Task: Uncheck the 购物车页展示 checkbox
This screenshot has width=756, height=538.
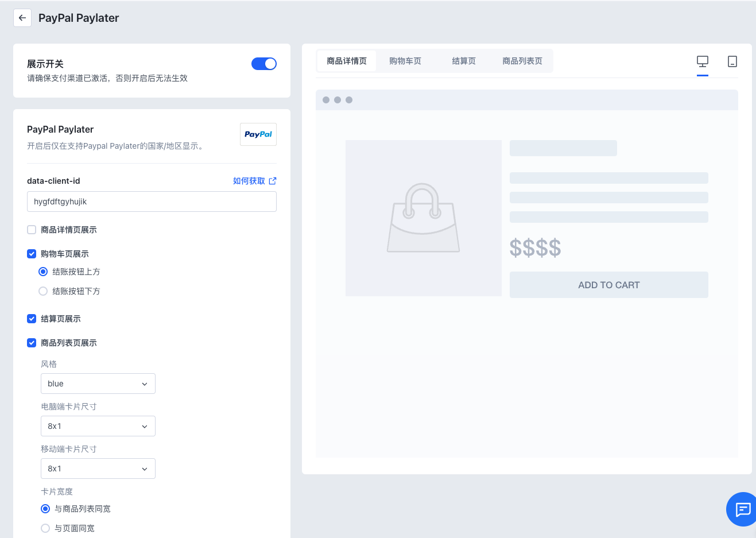Action: [x=32, y=254]
